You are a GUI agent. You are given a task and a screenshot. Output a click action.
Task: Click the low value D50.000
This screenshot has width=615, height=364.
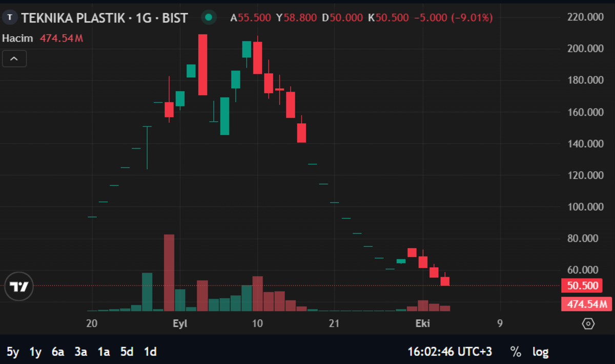point(342,17)
